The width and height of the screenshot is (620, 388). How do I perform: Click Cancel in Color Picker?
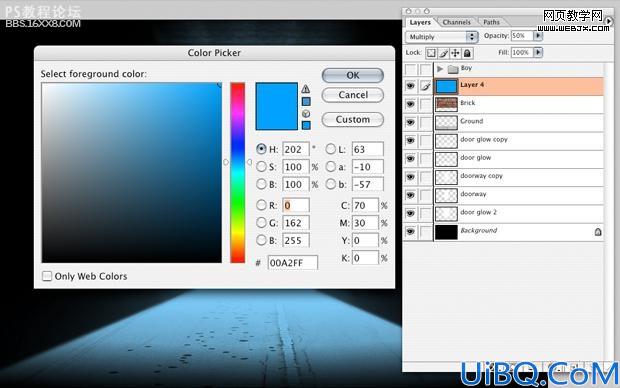click(353, 95)
